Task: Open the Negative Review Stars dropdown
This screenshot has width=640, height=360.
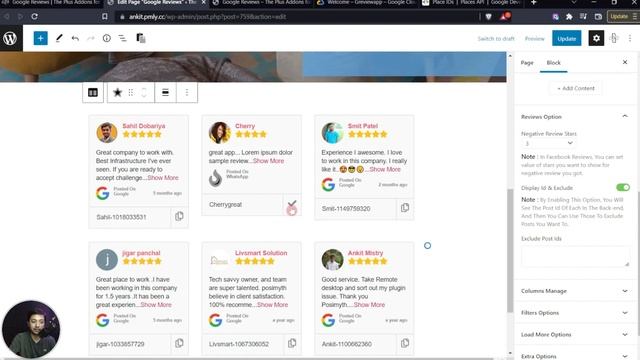Action: pos(548,143)
